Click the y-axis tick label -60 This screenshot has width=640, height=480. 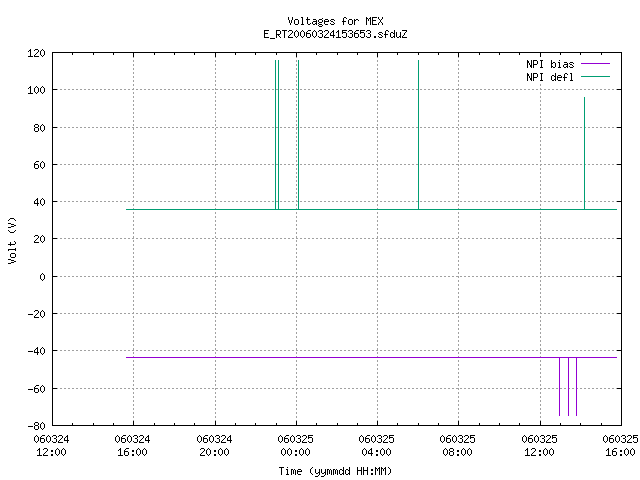(x=36, y=389)
